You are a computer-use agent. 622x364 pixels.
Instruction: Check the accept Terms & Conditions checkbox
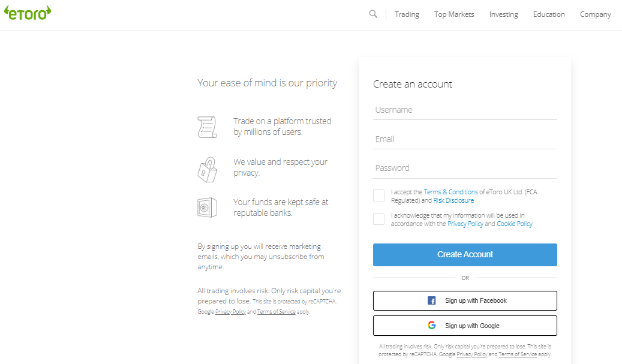click(379, 195)
